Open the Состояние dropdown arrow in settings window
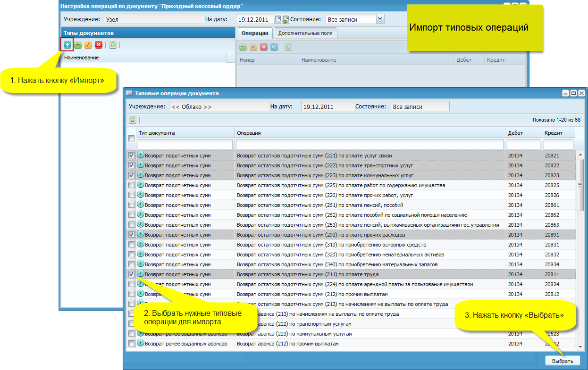588x370 pixels. click(x=380, y=19)
